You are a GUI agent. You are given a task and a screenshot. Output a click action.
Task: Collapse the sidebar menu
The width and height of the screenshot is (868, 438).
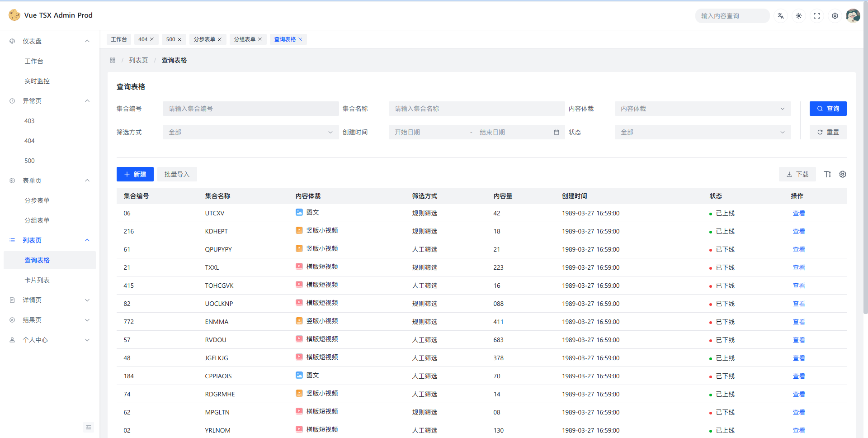click(89, 427)
